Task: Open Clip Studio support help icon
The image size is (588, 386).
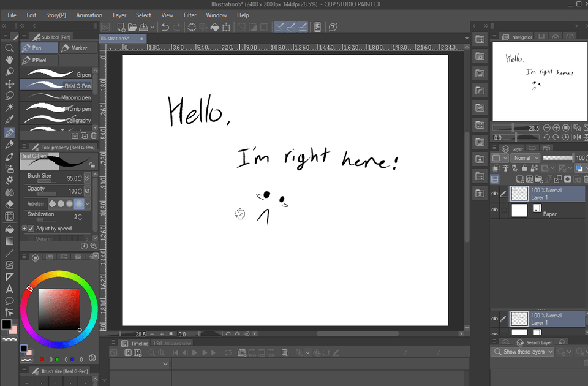Action: point(333,27)
